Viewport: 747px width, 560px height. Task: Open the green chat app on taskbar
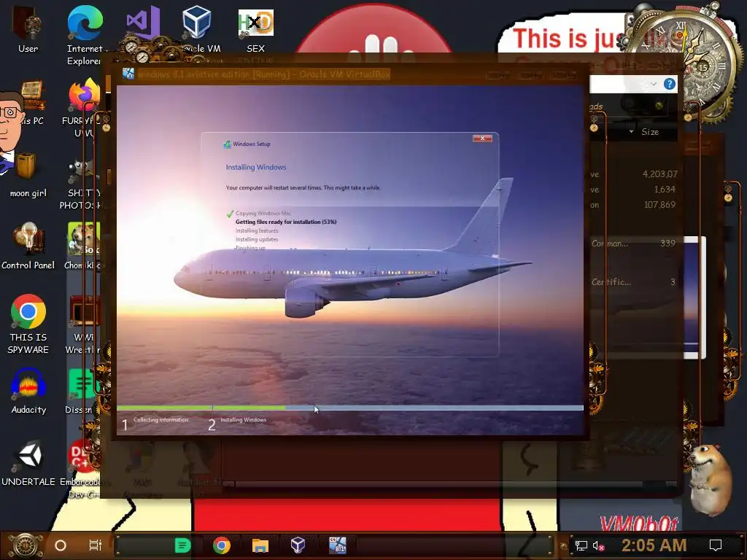point(182,545)
